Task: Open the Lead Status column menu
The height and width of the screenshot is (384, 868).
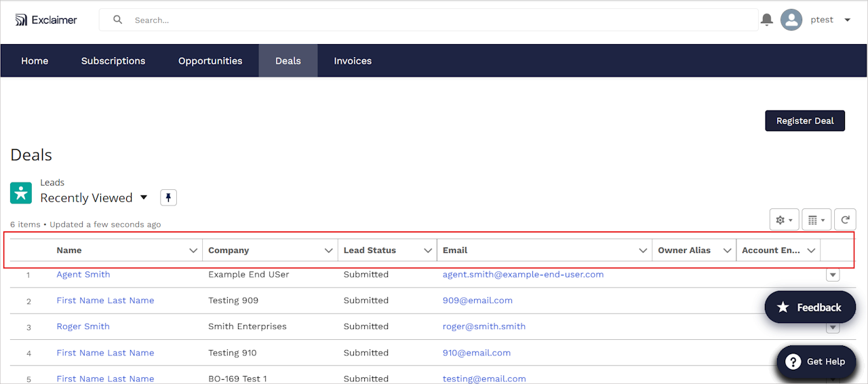Action: pyautogui.click(x=428, y=250)
